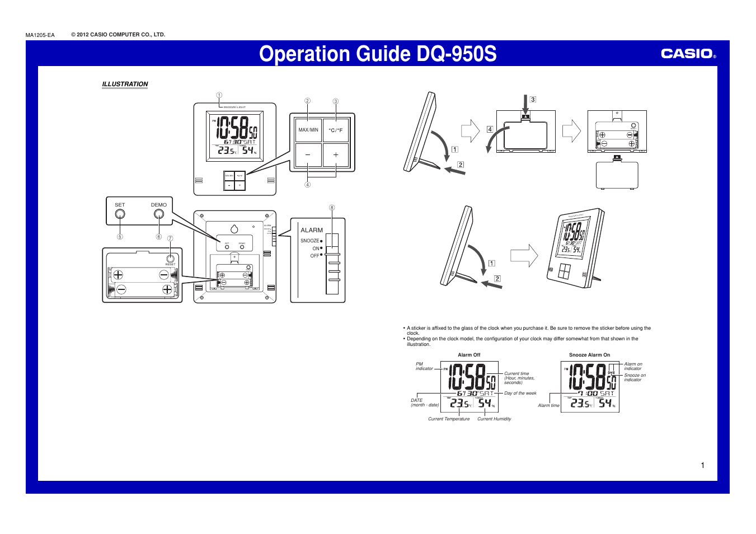756x534 pixels.
Task: Click the 'Day of the week' label
Action: pos(520,394)
